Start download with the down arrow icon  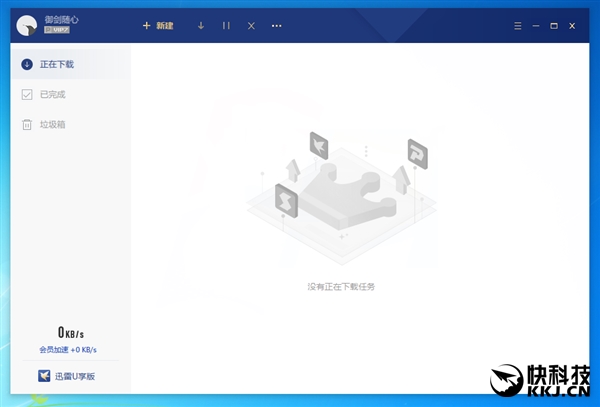point(201,26)
